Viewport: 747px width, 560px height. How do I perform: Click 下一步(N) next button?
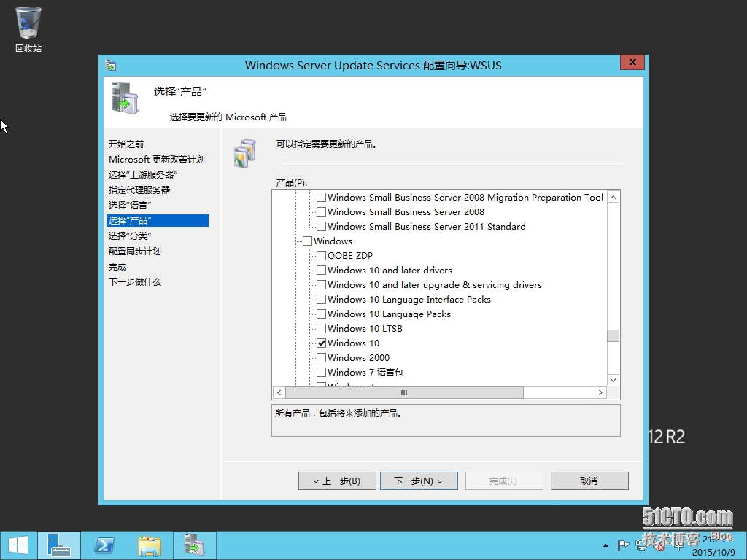(x=419, y=481)
